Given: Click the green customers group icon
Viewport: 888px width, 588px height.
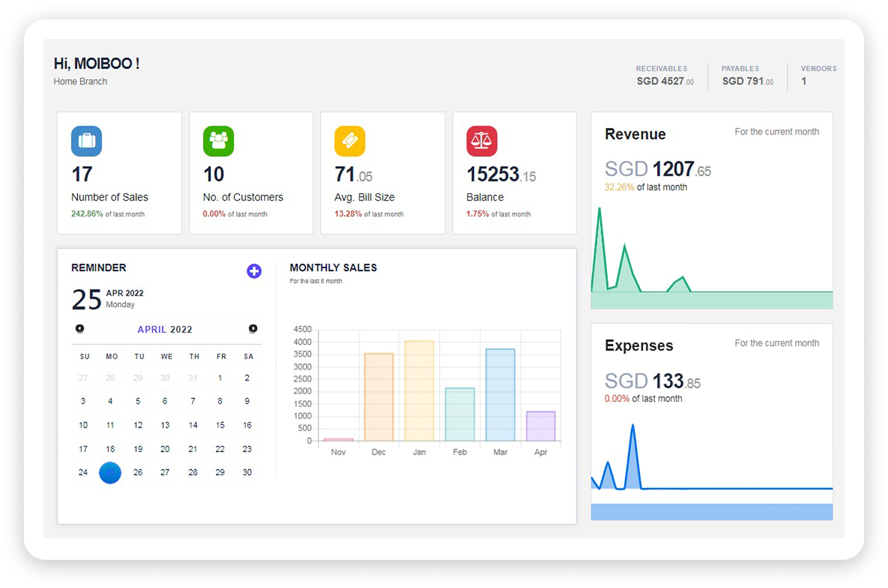Looking at the screenshot, I should point(218,141).
